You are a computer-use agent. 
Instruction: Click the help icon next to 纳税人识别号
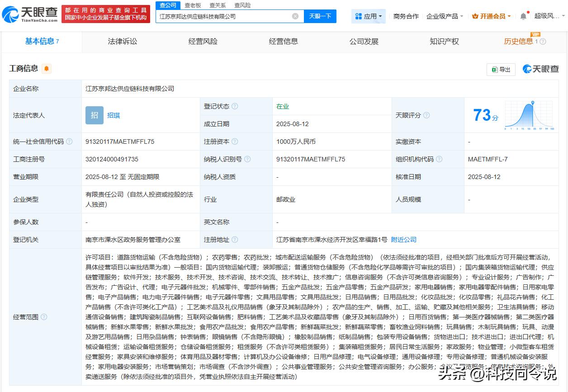(247, 159)
